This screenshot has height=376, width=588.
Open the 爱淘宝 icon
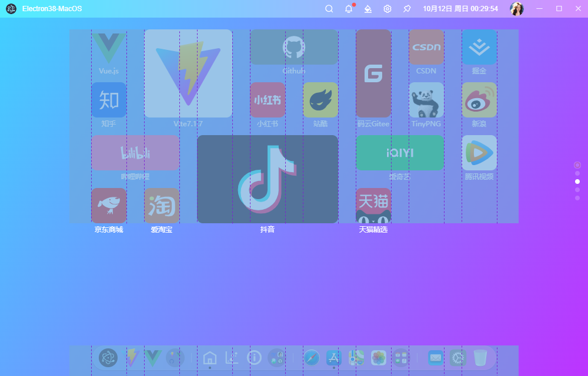(162, 206)
